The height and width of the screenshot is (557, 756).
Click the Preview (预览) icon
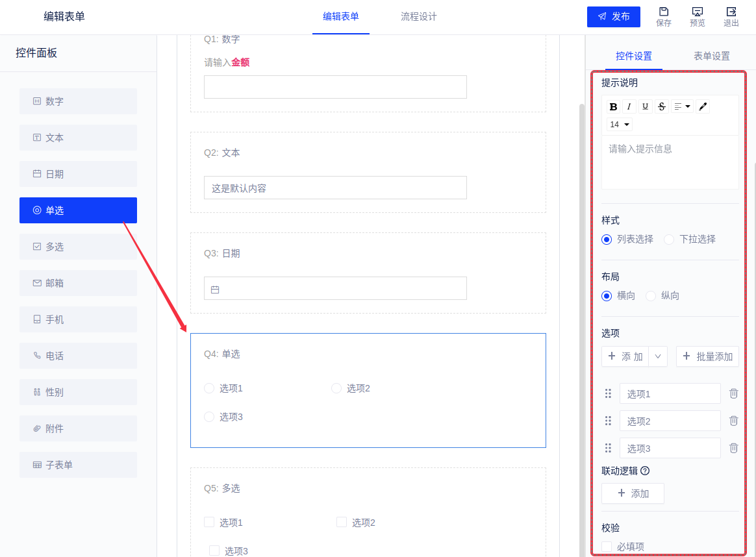pos(698,12)
